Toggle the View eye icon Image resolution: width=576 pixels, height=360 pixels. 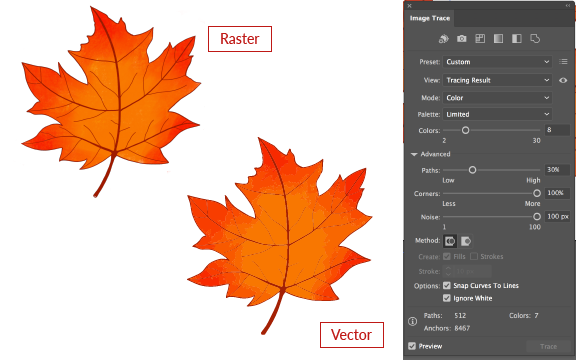coord(563,80)
